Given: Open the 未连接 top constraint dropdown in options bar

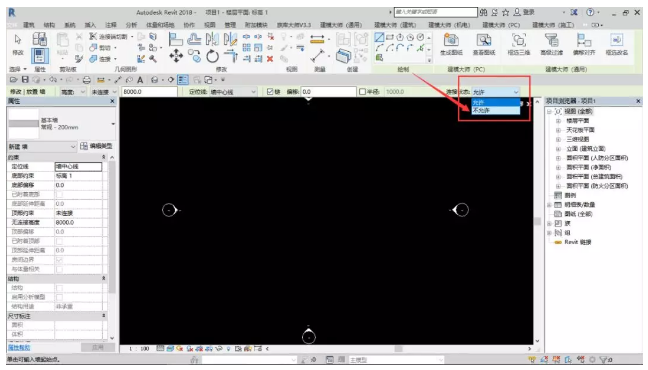Looking at the screenshot, I should 104,92.
